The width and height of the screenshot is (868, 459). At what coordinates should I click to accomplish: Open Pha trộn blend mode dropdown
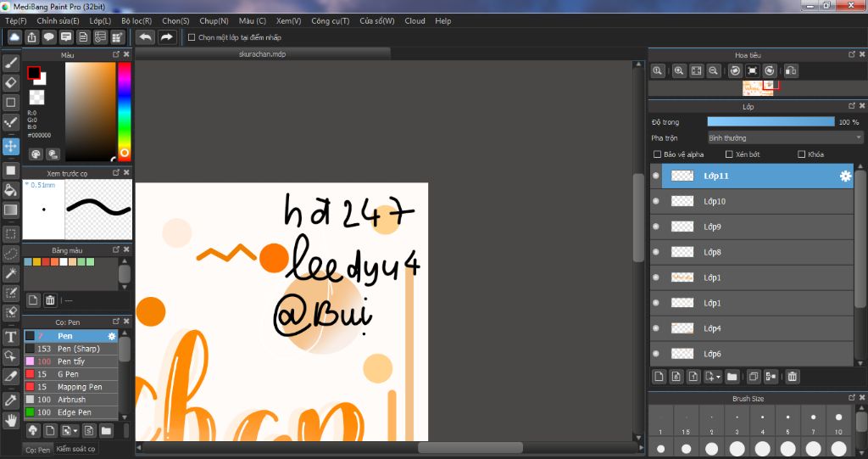[785, 137]
